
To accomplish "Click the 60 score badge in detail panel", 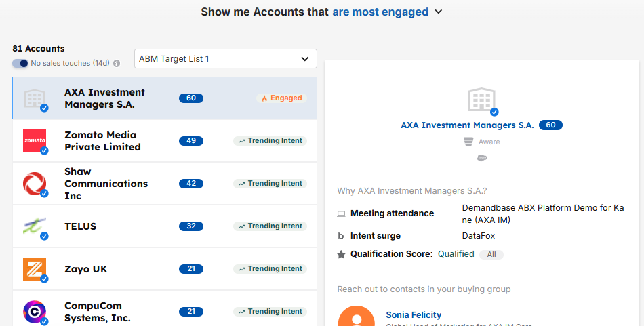I will click(550, 125).
